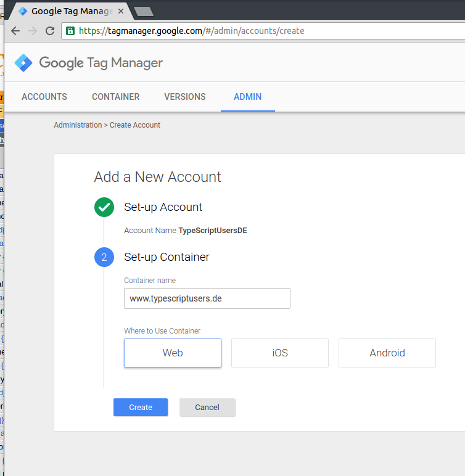The width and height of the screenshot is (465, 476).
Task: Select iOS as container platform
Action: [280, 353]
